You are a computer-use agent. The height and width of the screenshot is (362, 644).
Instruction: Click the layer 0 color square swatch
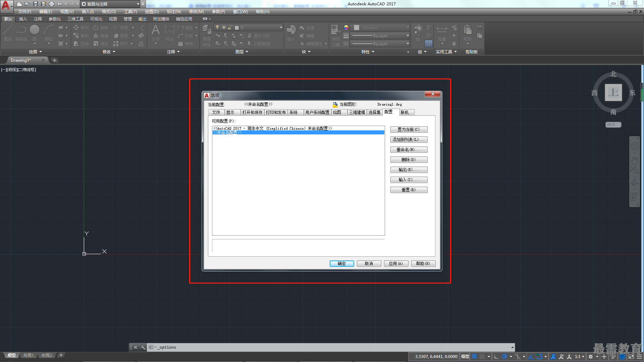[237, 28]
